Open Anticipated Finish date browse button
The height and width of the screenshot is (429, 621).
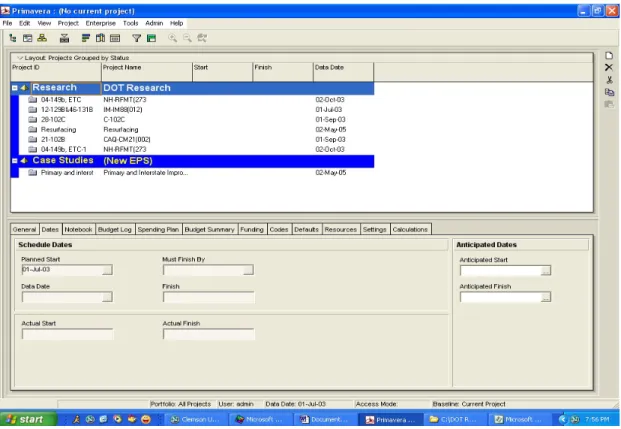point(546,297)
